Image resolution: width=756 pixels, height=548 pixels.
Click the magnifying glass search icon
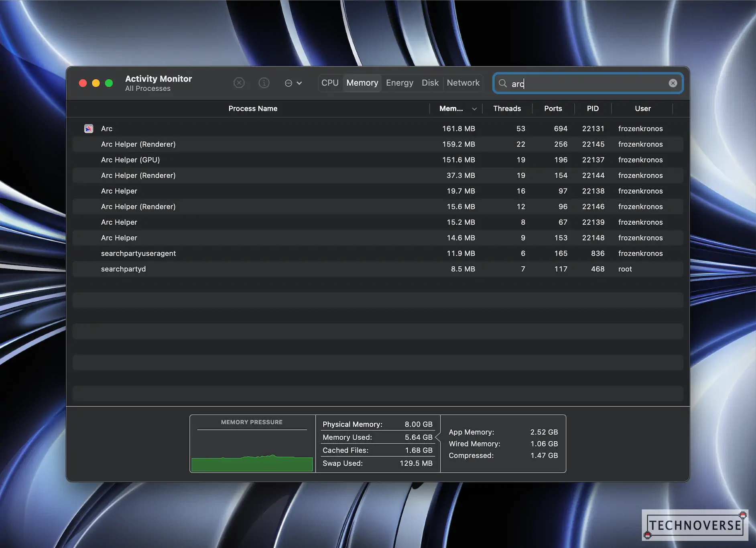(x=502, y=83)
